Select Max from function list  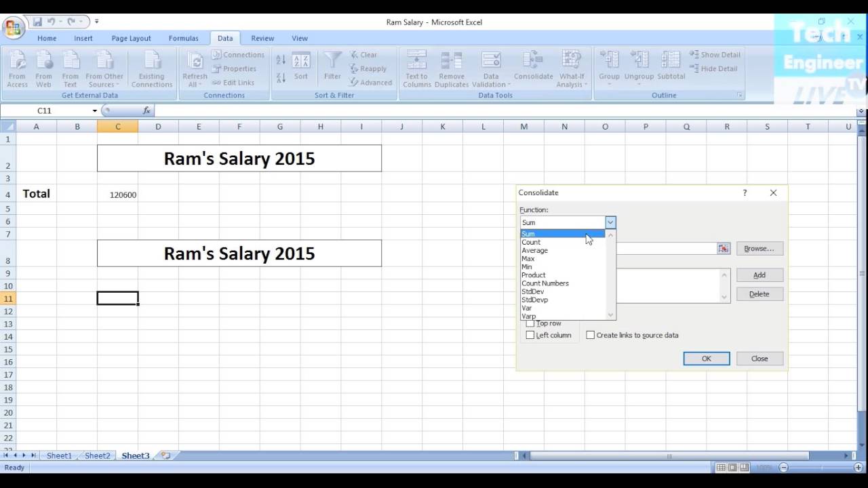563,259
